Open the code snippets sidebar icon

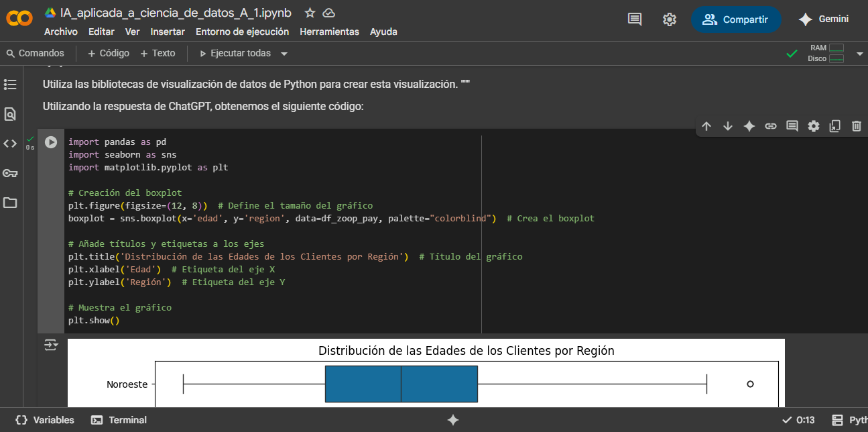pyautogui.click(x=10, y=144)
